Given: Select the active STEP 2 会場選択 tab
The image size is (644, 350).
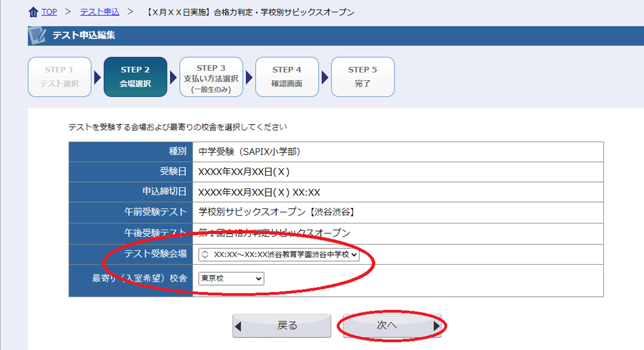Looking at the screenshot, I should (135, 77).
